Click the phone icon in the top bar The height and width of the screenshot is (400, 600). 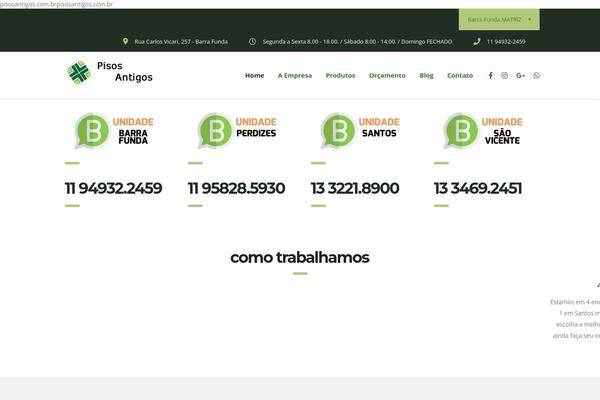(x=477, y=41)
